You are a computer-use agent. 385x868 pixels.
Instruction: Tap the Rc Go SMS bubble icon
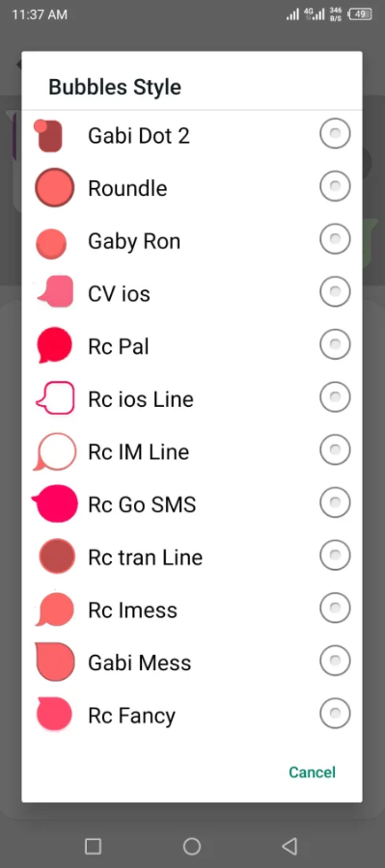54,503
